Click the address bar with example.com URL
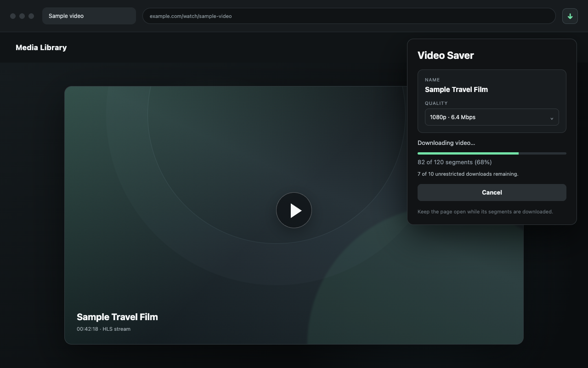This screenshot has width=588, height=368. click(349, 16)
